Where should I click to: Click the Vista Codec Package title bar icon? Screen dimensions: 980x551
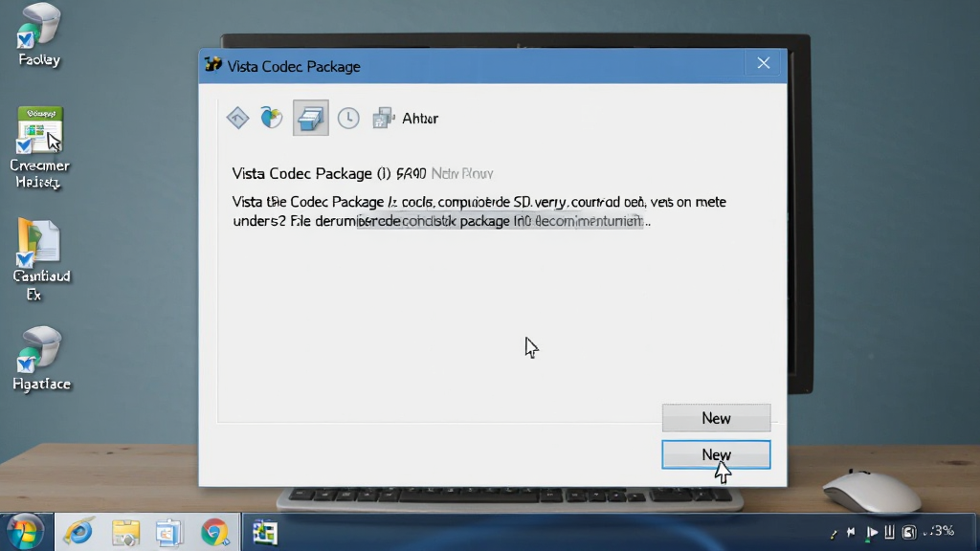point(213,64)
